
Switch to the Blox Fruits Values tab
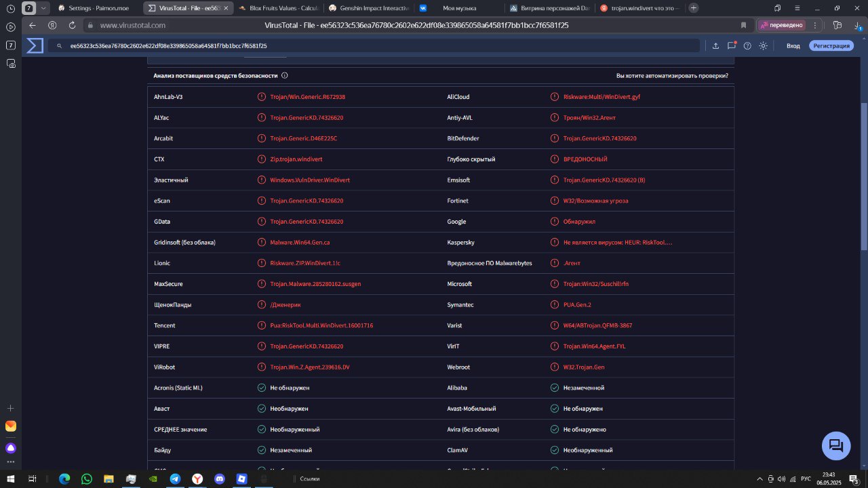tap(278, 8)
